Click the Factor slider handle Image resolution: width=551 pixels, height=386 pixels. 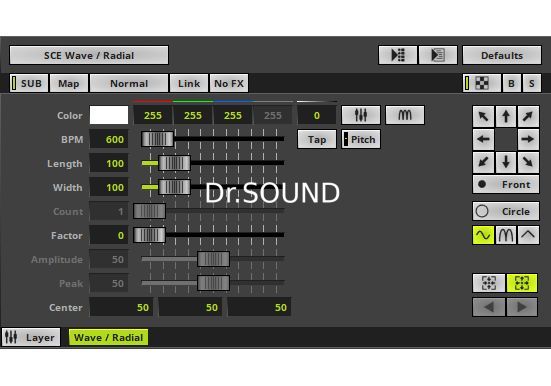coord(149,235)
